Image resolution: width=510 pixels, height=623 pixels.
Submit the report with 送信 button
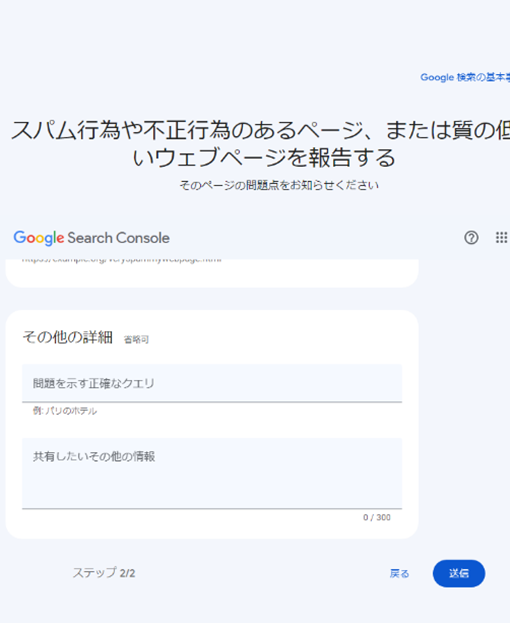tap(459, 573)
